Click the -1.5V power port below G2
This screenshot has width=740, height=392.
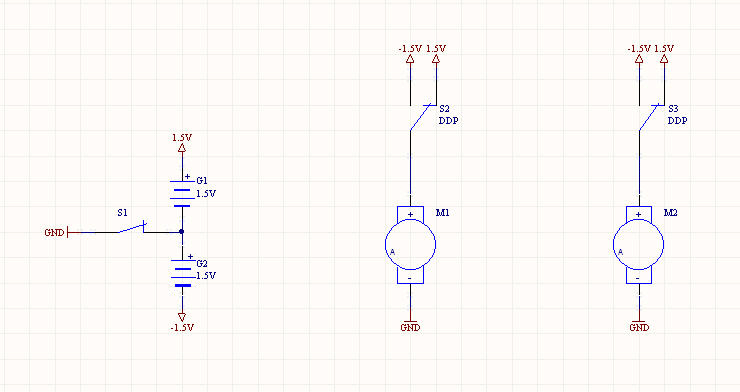182,322
